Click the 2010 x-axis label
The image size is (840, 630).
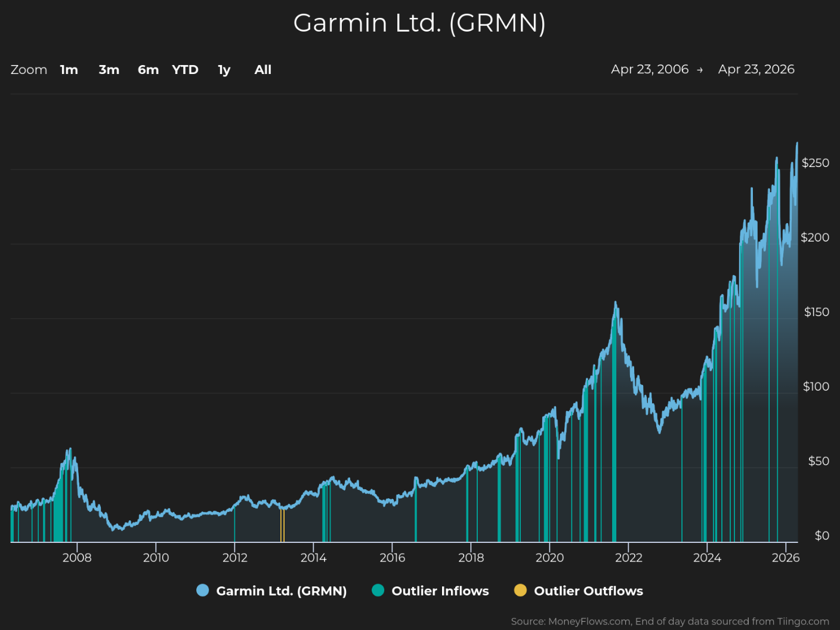pos(156,557)
